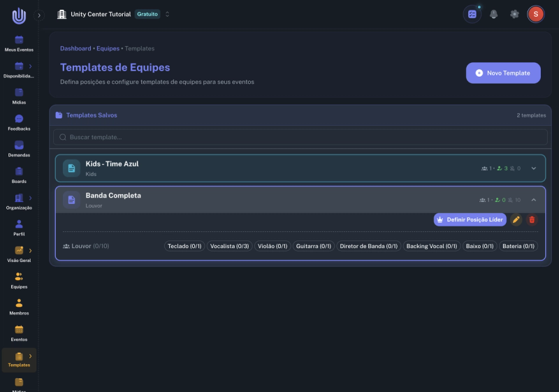The image size is (559, 392).
Task: Click the magnifier icon in the search field
Action: point(63,137)
